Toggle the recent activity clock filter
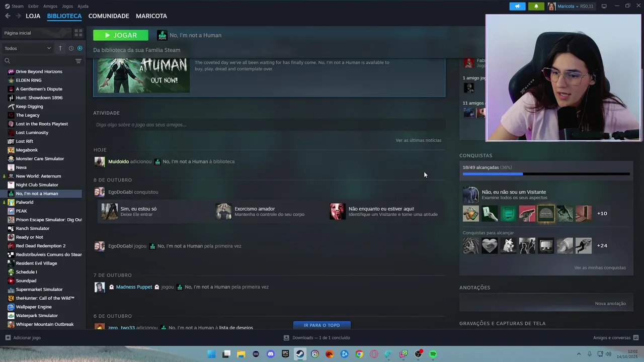 (71, 48)
